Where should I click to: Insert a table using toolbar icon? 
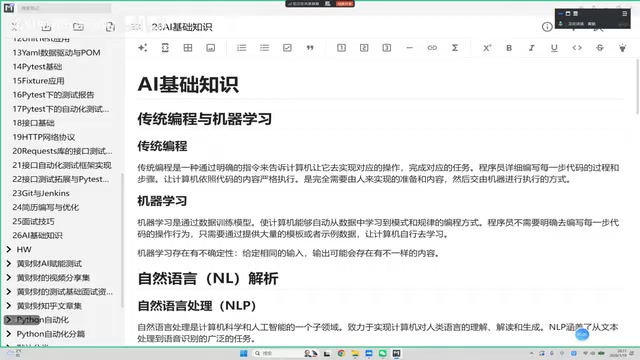[188, 48]
